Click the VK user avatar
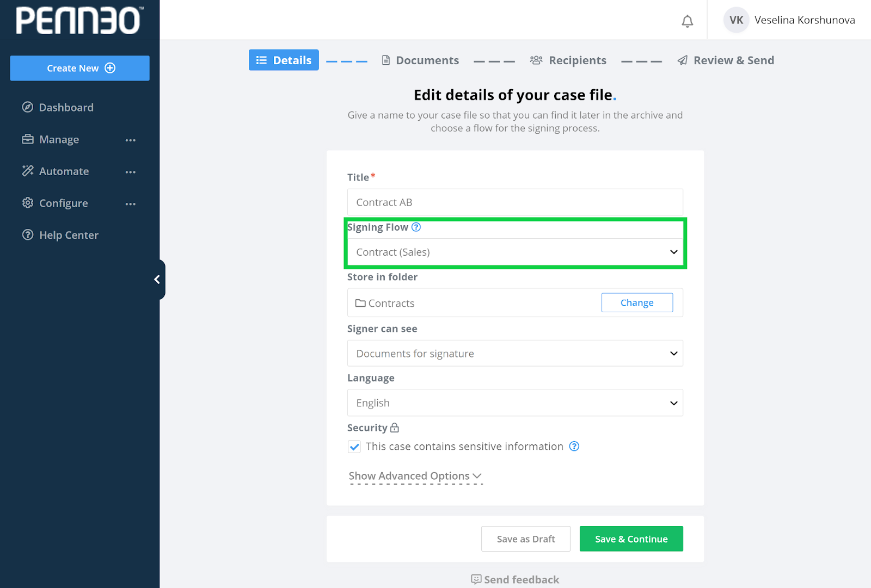This screenshot has height=588, width=871. click(x=736, y=20)
